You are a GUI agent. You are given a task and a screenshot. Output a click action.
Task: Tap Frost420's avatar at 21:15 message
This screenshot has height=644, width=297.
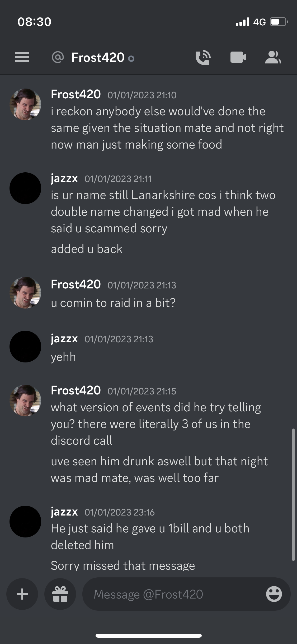pyautogui.click(x=25, y=400)
